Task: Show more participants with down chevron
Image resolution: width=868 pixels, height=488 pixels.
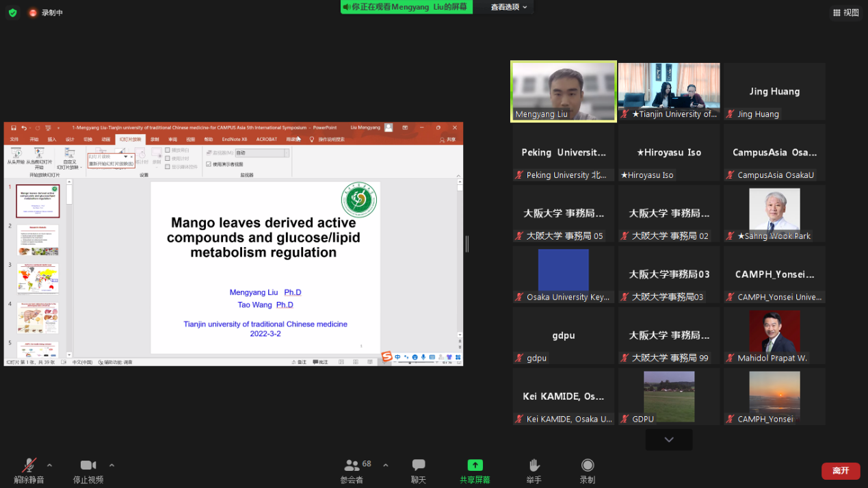Action: click(669, 439)
